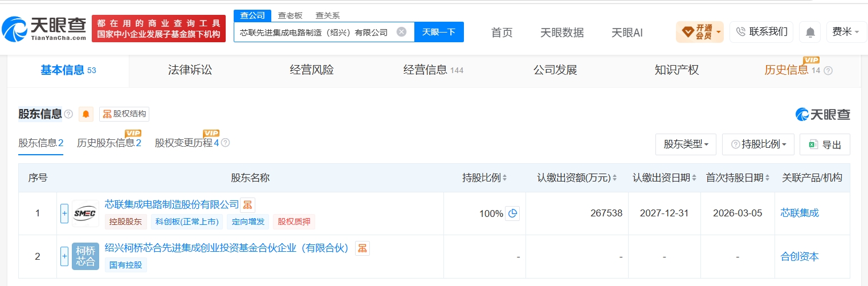Sort by 认缴出资额 column header
The width and height of the screenshot is (868, 286).
pos(577,178)
